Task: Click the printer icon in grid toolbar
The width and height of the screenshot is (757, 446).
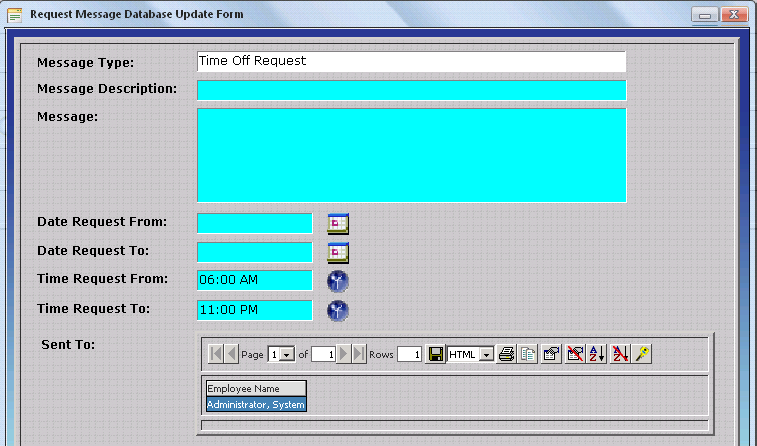Action: (x=506, y=354)
